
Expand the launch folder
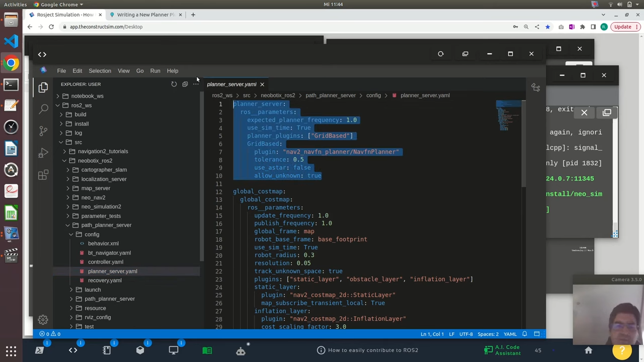click(x=93, y=290)
